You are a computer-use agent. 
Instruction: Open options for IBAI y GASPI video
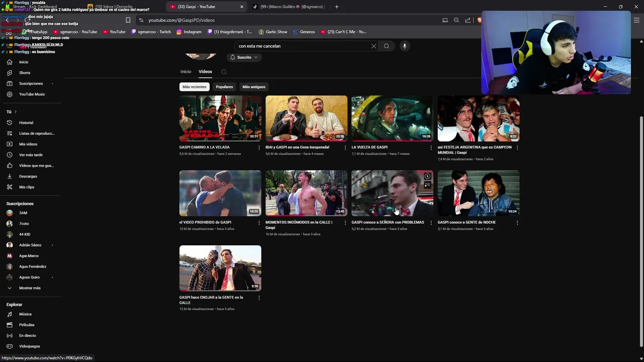[x=345, y=148]
